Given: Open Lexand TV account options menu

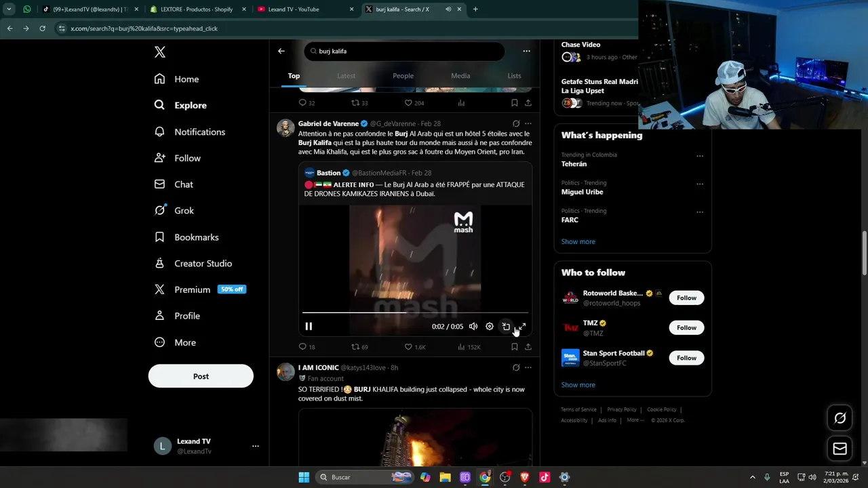Looking at the screenshot, I should click(256, 446).
